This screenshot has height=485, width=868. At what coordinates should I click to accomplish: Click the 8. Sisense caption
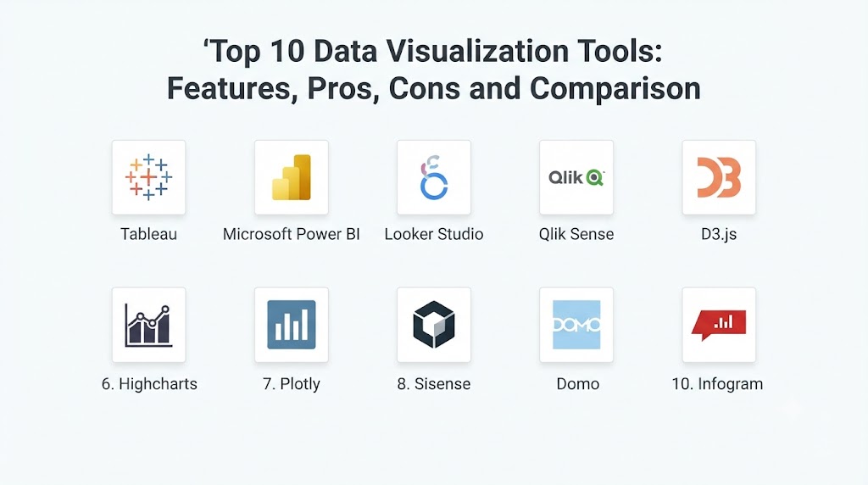[434, 384]
